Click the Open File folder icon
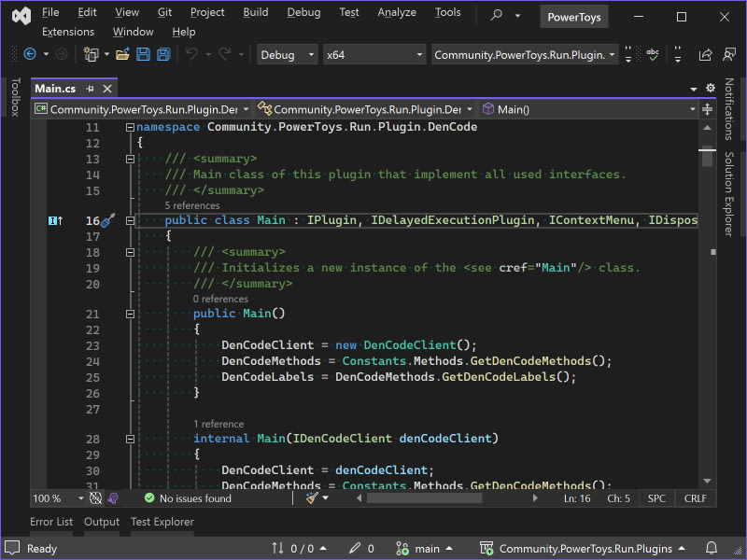 [x=122, y=55]
